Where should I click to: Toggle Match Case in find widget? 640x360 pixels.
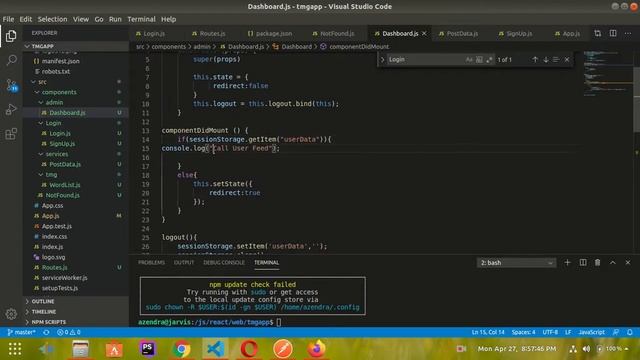[x=469, y=60]
